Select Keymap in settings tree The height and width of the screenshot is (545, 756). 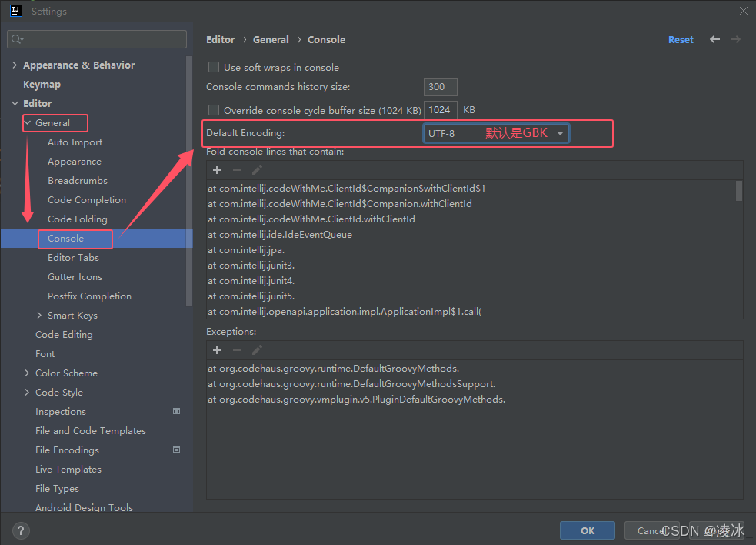coord(42,85)
